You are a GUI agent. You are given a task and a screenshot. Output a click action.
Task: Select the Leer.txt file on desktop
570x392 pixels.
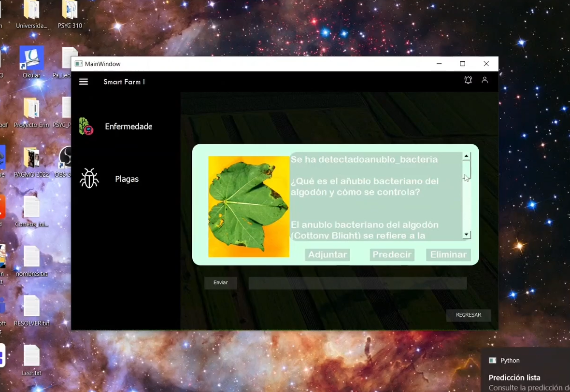coord(31,361)
